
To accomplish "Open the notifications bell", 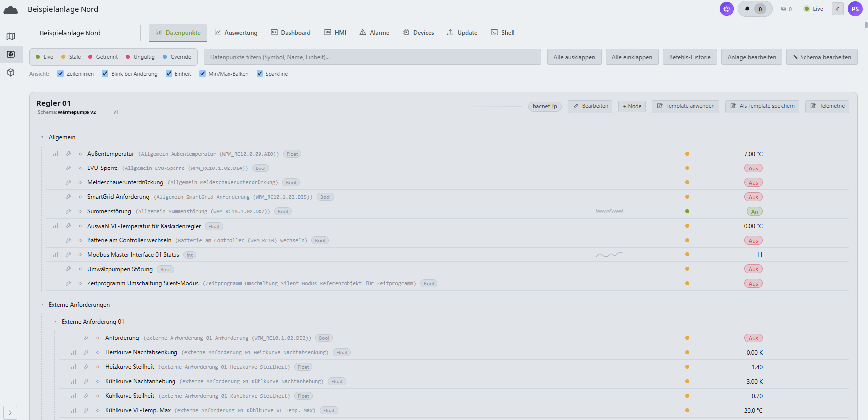I will (747, 9).
